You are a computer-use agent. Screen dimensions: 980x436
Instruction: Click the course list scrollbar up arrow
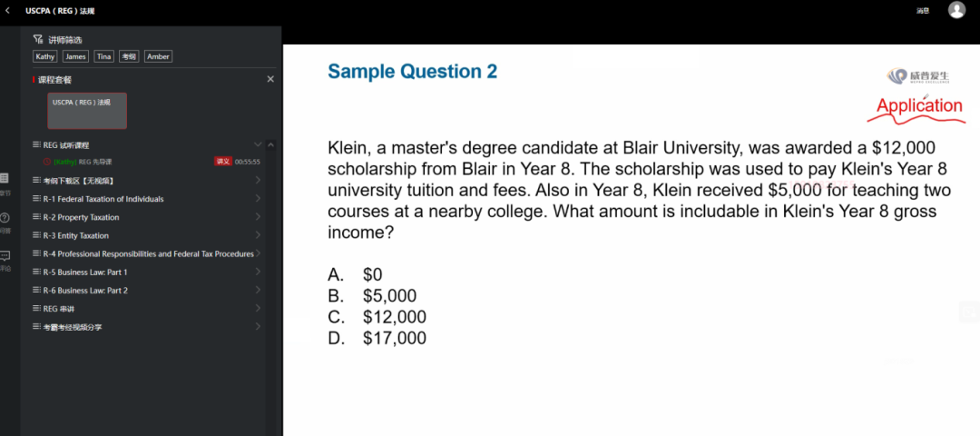270,144
